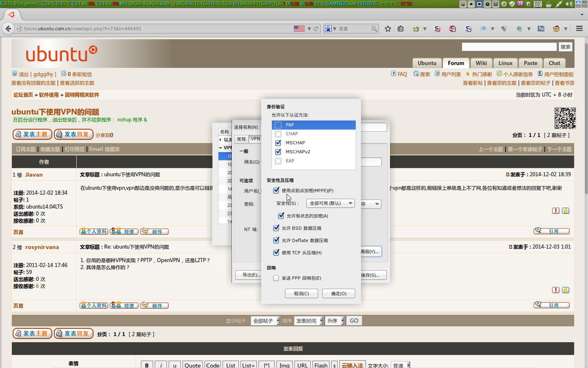588x368 pixels.
Task: Click the shield tray icon
Action: click(512, 4)
